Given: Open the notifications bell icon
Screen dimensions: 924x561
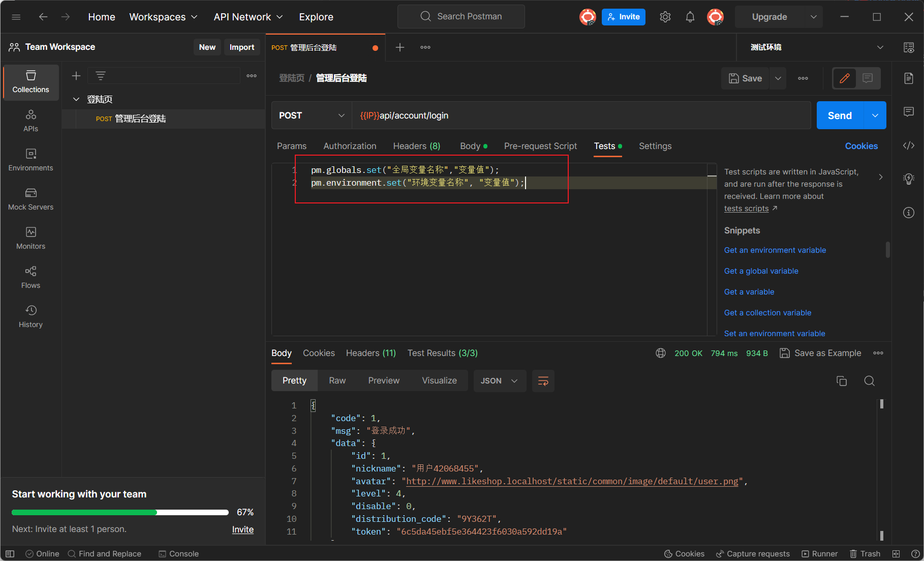Looking at the screenshot, I should (x=690, y=17).
